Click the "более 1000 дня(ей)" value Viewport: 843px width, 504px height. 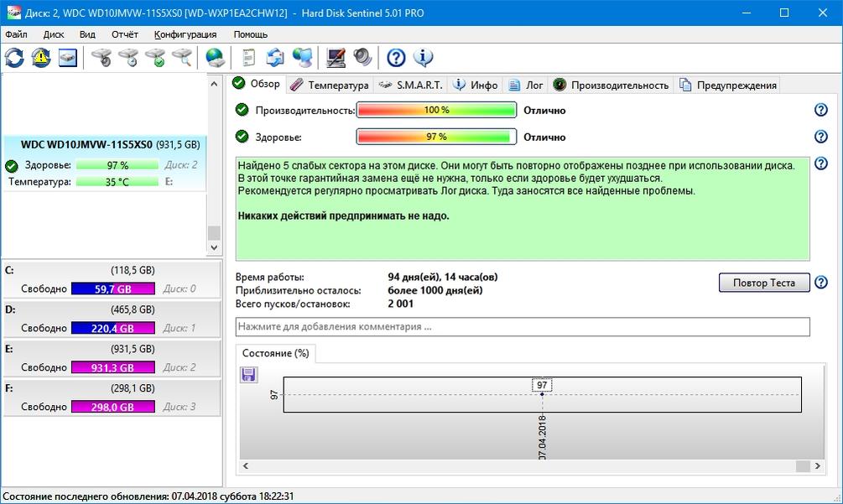click(435, 291)
